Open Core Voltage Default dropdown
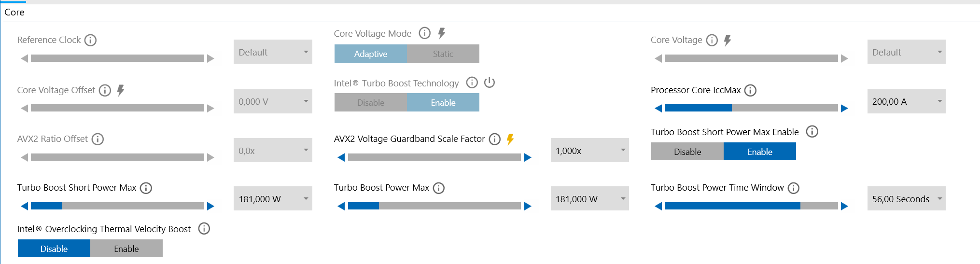The width and height of the screenshot is (980, 264). tap(907, 52)
